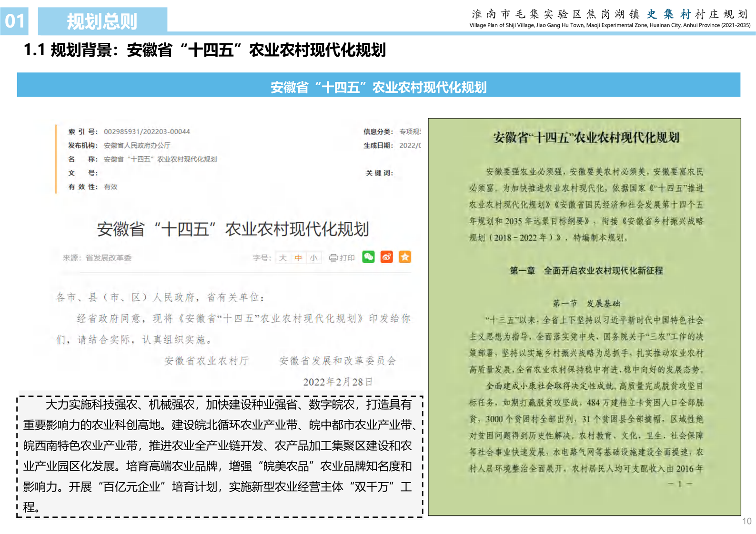Click the wide blue banner title bar
This screenshot has height=534, width=756.
click(378, 86)
